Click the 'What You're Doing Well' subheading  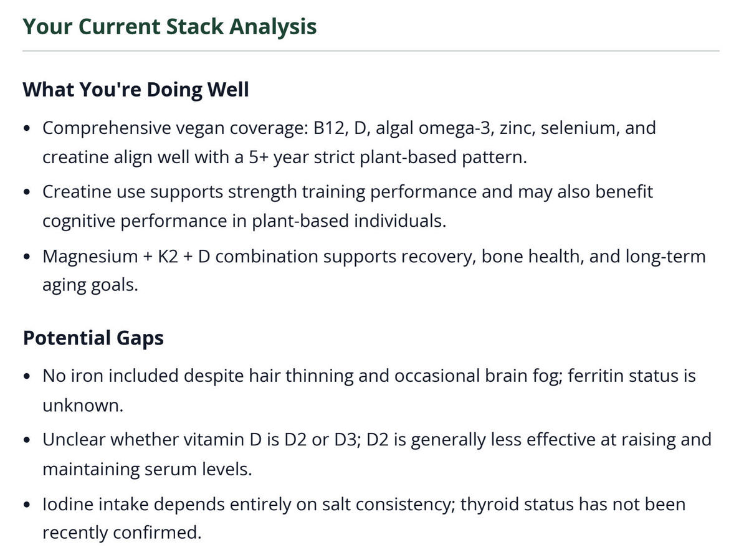tap(136, 90)
